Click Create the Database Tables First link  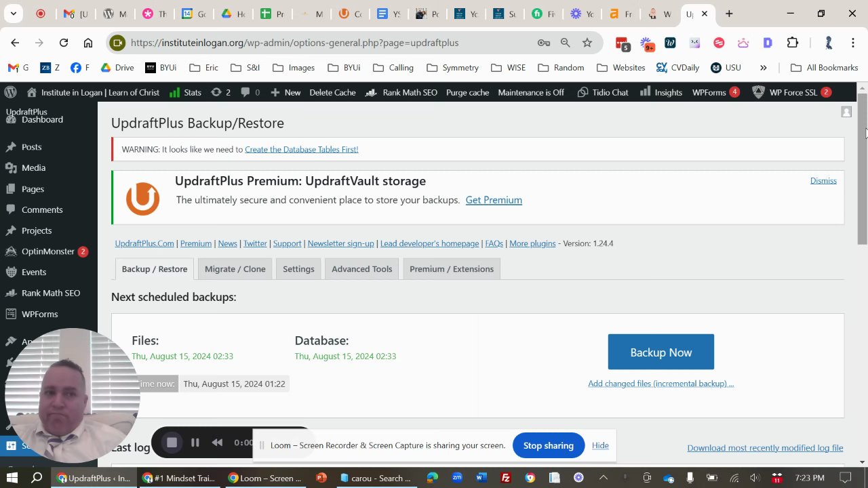pos(301,149)
